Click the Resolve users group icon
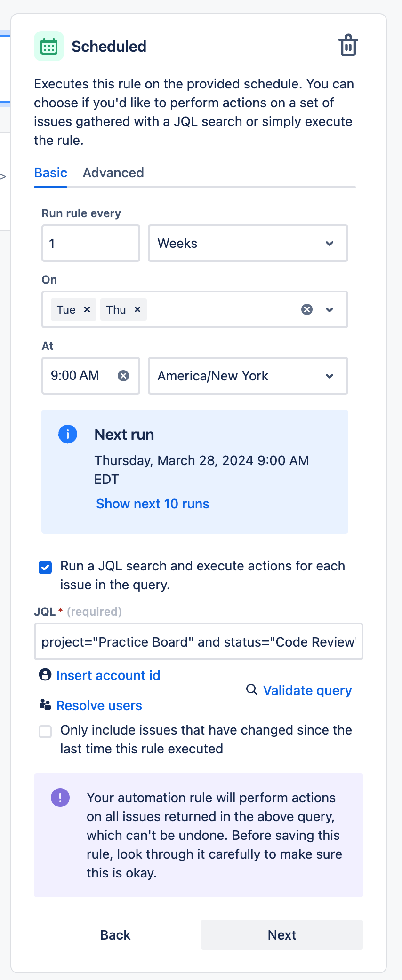The image size is (402, 980). 45,705
